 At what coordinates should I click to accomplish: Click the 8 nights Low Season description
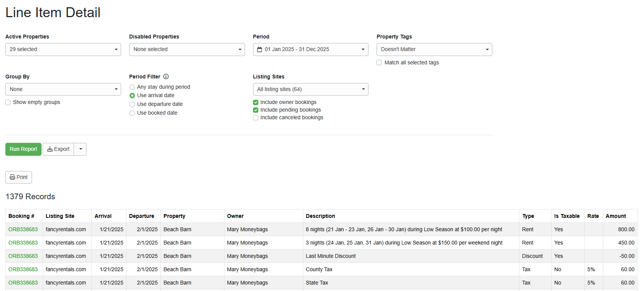coord(404,229)
